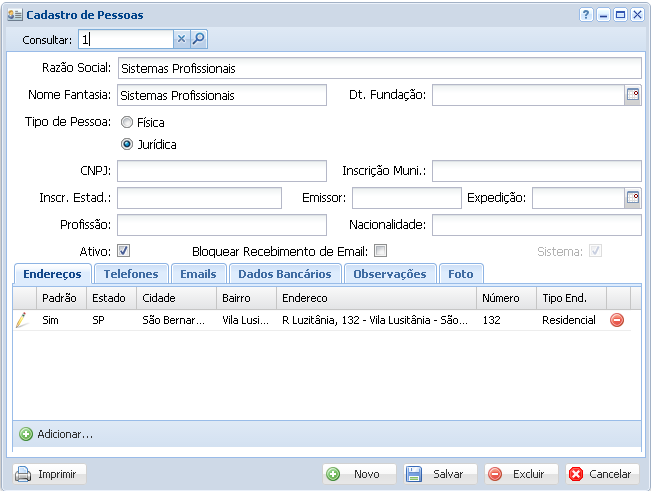
Task: Click the search magnifier icon next to Consultar
Action: coord(198,39)
